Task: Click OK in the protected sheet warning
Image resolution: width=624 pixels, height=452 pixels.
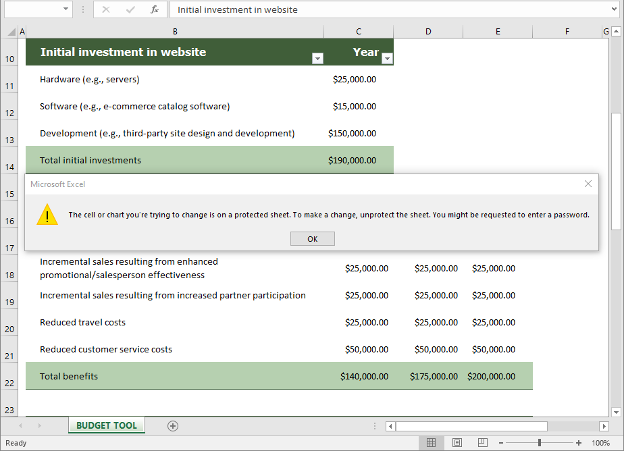Action: click(312, 239)
